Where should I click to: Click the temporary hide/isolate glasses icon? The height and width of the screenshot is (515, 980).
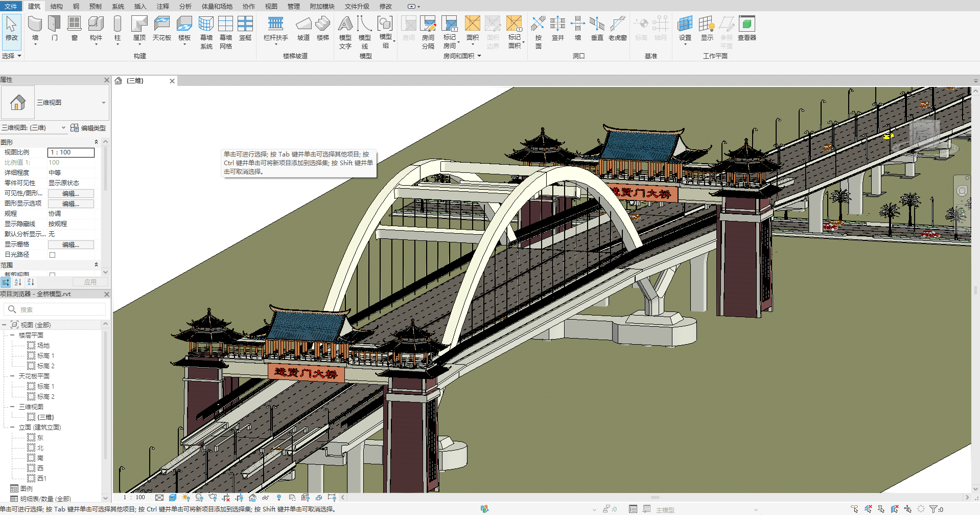pos(265,497)
